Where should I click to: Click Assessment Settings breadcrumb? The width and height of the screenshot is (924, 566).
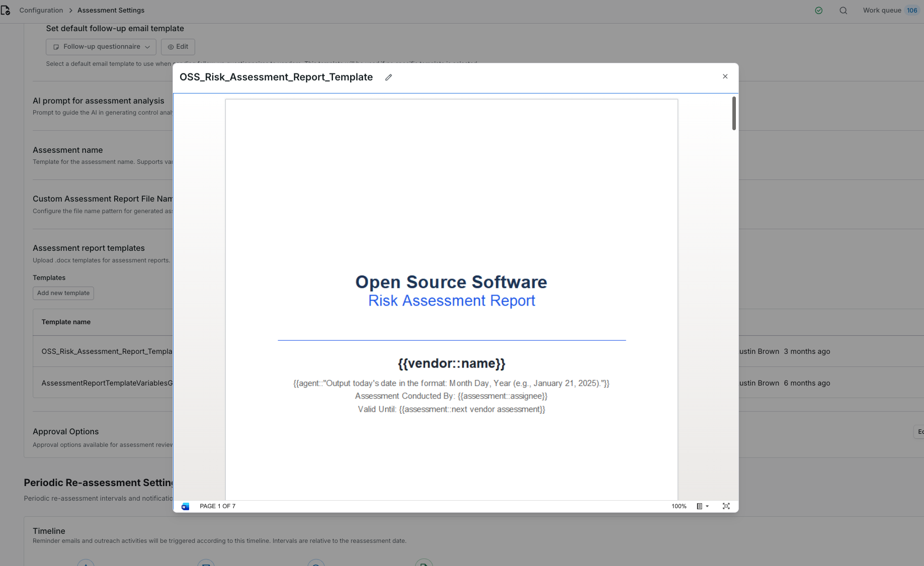tap(111, 10)
